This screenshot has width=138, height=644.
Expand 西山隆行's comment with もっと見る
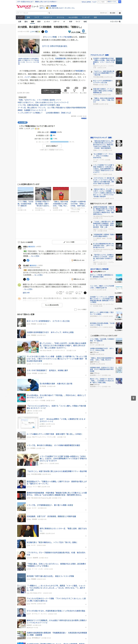[39, 275]
